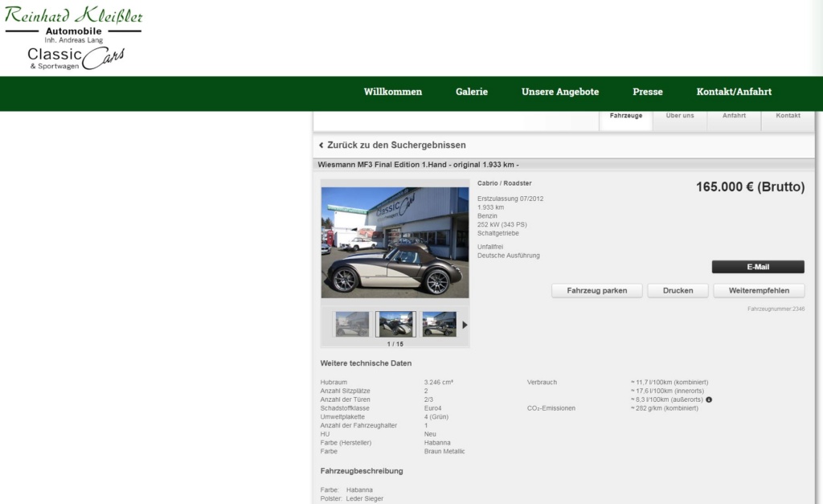Click the Reinhard Kleißler Automobile logo

(74, 38)
